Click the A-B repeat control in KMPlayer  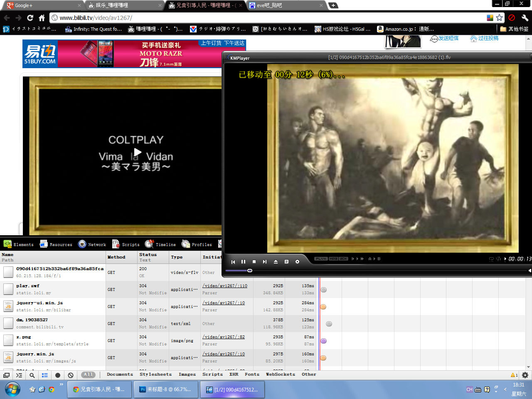click(374, 259)
